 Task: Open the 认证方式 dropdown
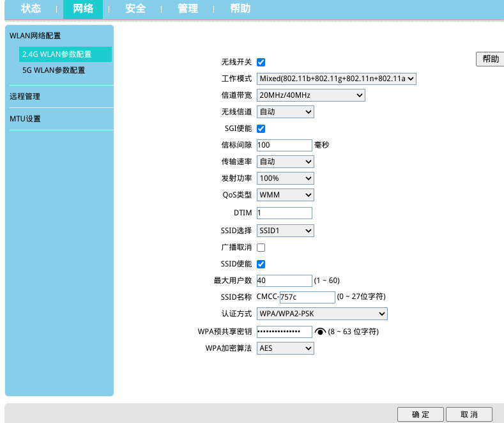[x=322, y=314]
